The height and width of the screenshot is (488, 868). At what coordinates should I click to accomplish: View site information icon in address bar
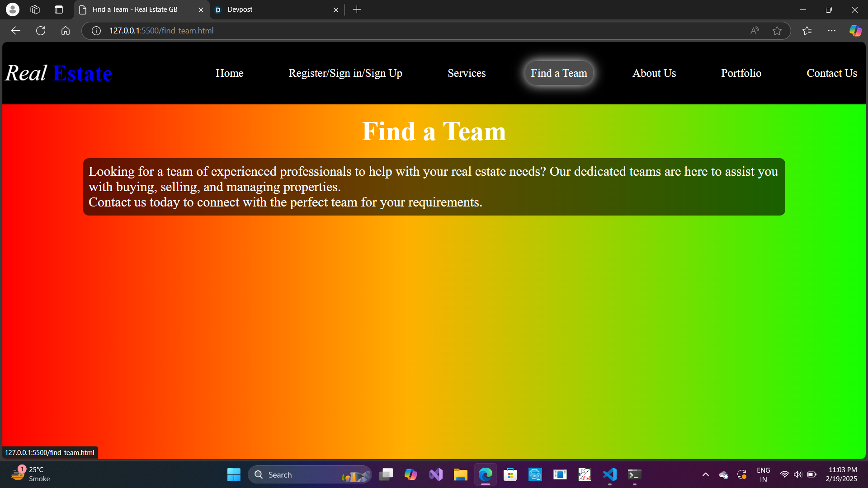[x=96, y=31]
